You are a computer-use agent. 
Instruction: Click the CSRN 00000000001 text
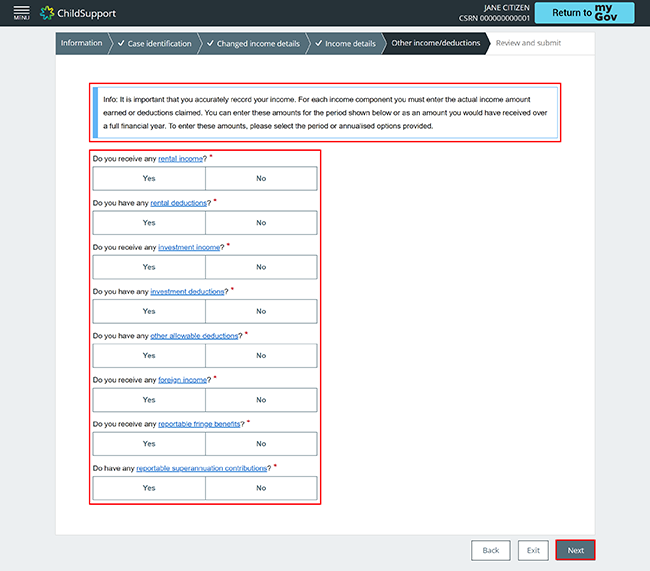click(x=494, y=18)
